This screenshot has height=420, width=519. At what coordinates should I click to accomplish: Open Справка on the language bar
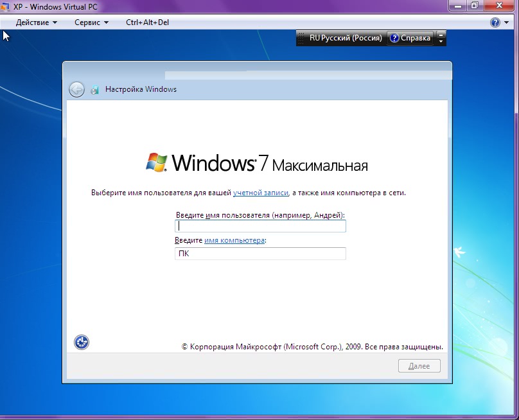tap(410, 38)
